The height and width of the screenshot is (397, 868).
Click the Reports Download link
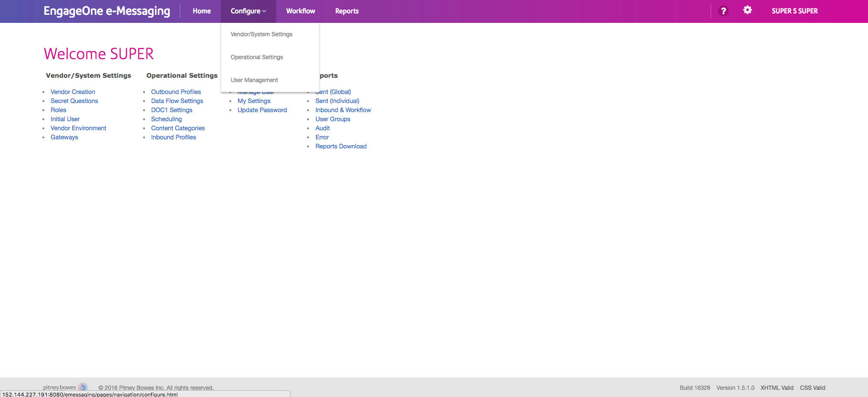341,146
